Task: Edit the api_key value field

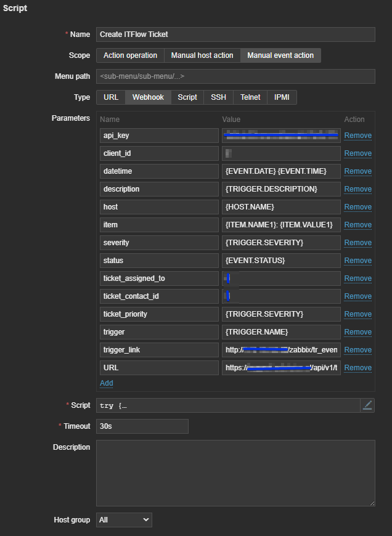Action: (281, 136)
